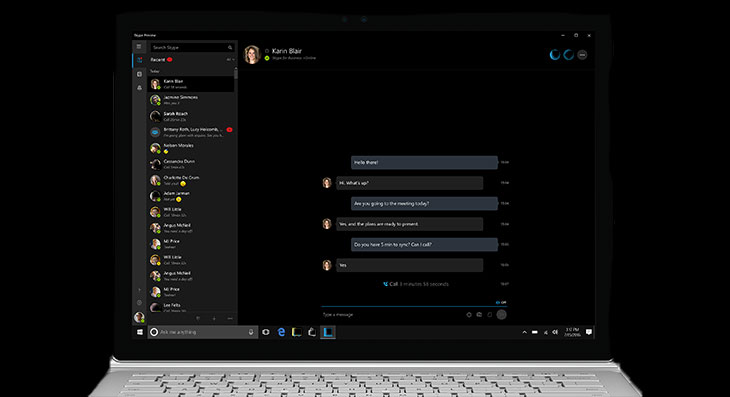Click the round send button
Screen dimensions: 730x397
(501, 315)
